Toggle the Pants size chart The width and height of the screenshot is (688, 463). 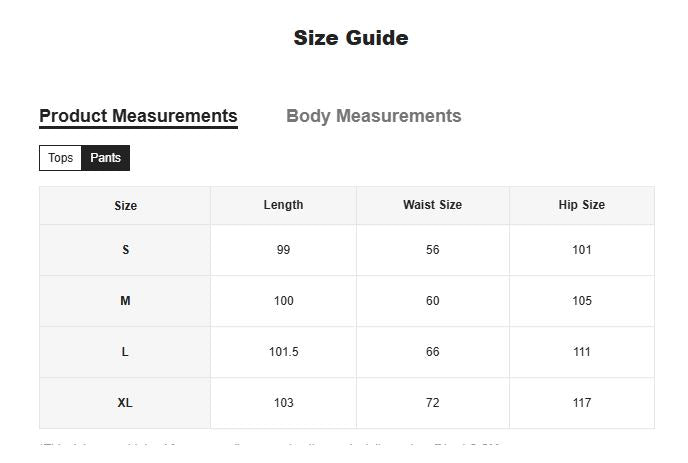[105, 158]
